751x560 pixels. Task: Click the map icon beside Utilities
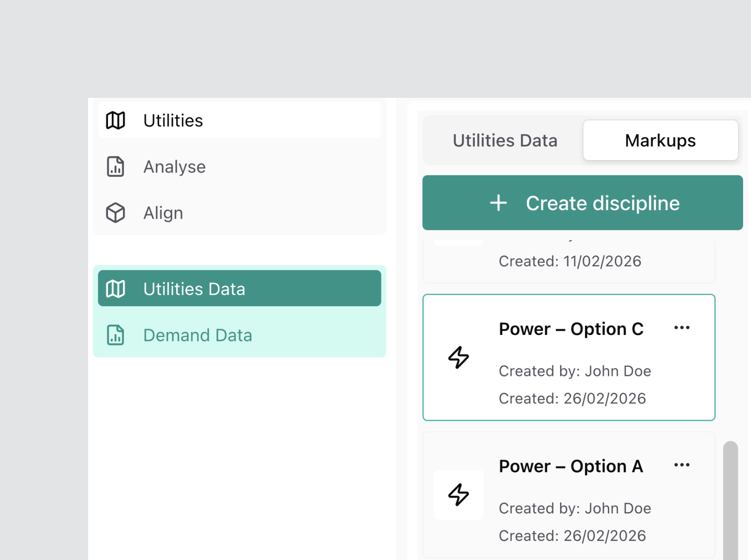(115, 120)
